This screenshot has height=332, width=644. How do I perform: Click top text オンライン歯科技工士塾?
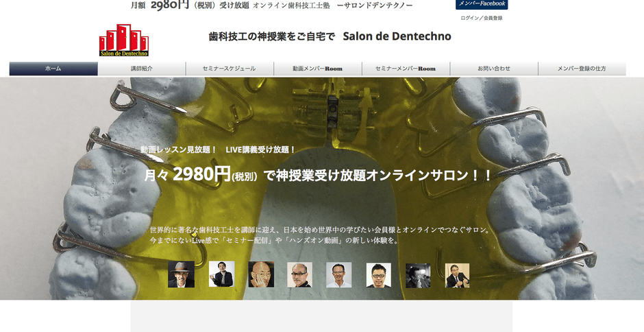[x=291, y=5]
